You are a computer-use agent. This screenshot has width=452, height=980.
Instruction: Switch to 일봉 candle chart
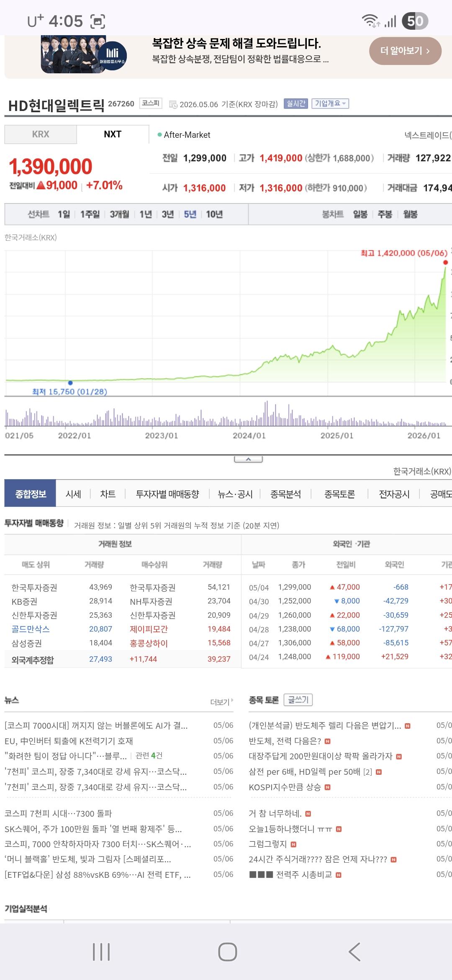click(x=360, y=214)
